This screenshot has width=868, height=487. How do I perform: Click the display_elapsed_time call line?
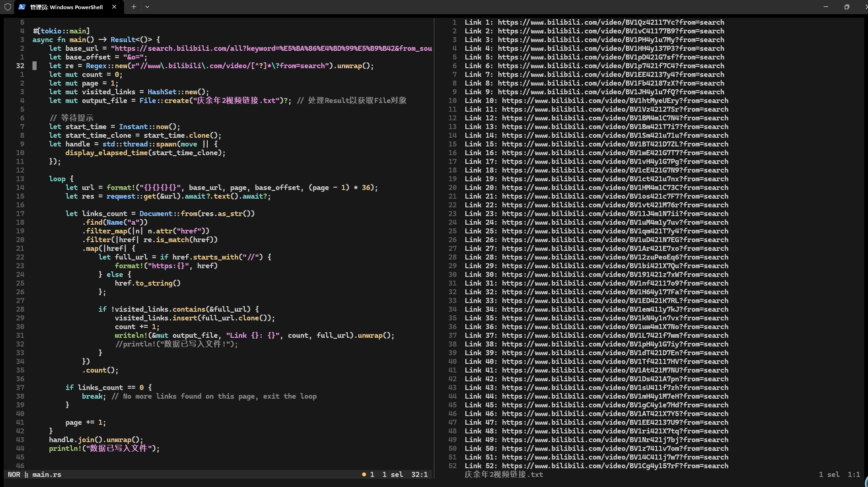pos(146,153)
